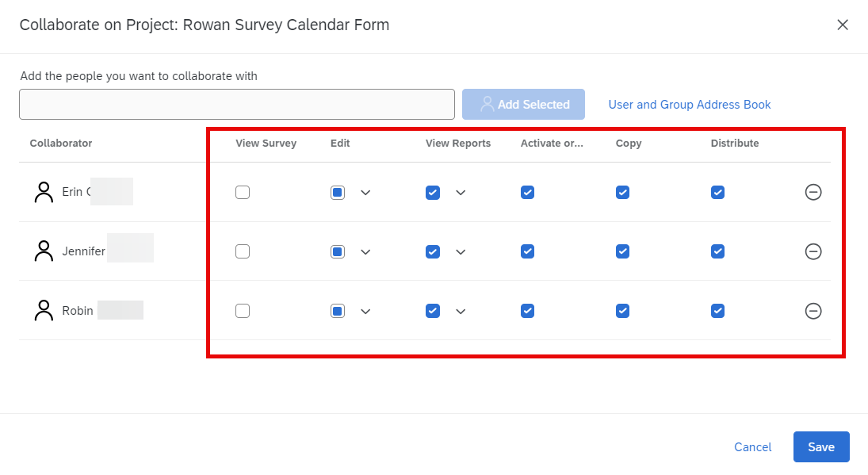Click the person icon next to Robin

(x=44, y=311)
